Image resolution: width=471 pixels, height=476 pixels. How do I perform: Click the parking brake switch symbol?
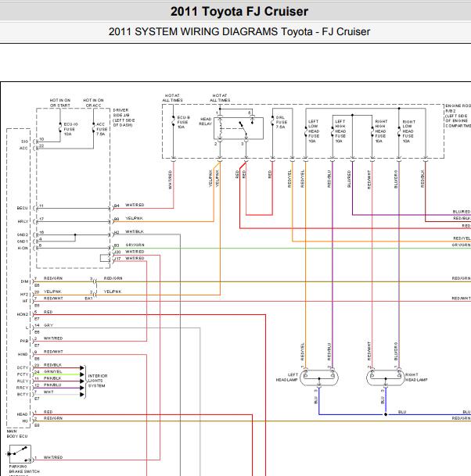[x=20, y=454]
